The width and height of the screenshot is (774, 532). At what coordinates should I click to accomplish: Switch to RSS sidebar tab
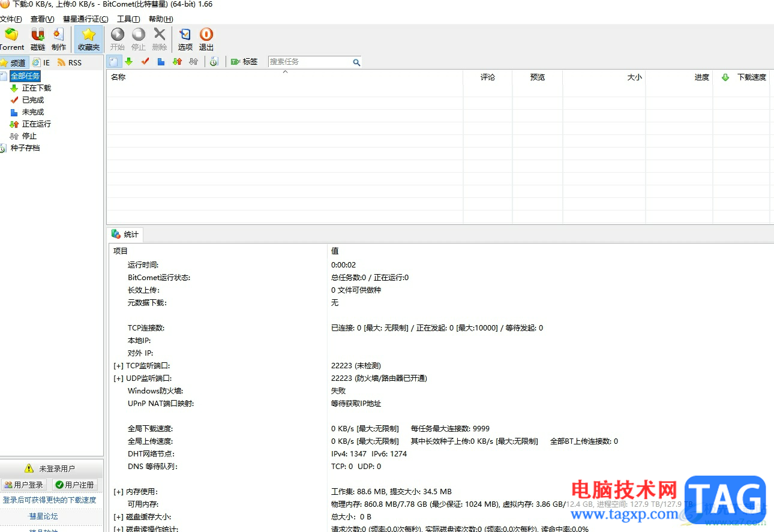pyautogui.click(x=70, y=62)
